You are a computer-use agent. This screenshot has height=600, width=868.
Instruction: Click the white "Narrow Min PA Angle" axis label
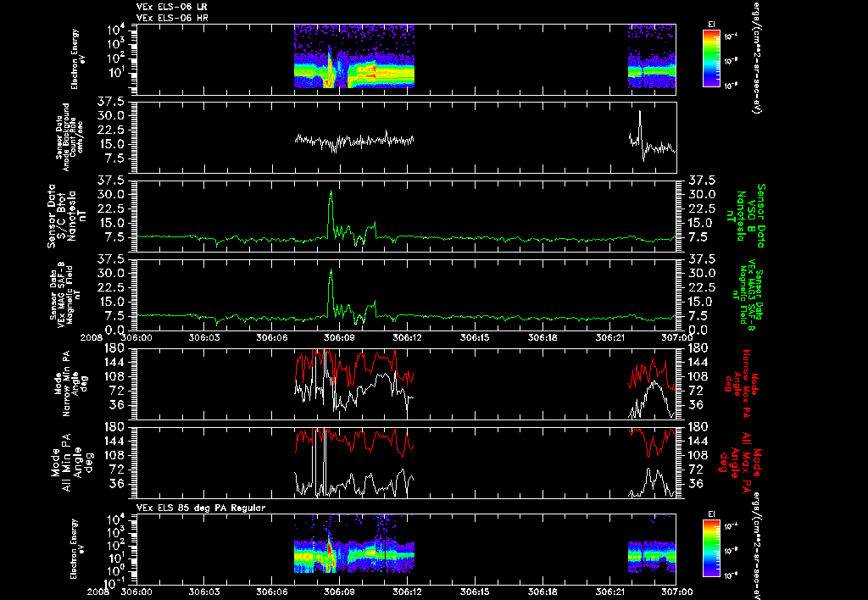[x=70, y=384]
